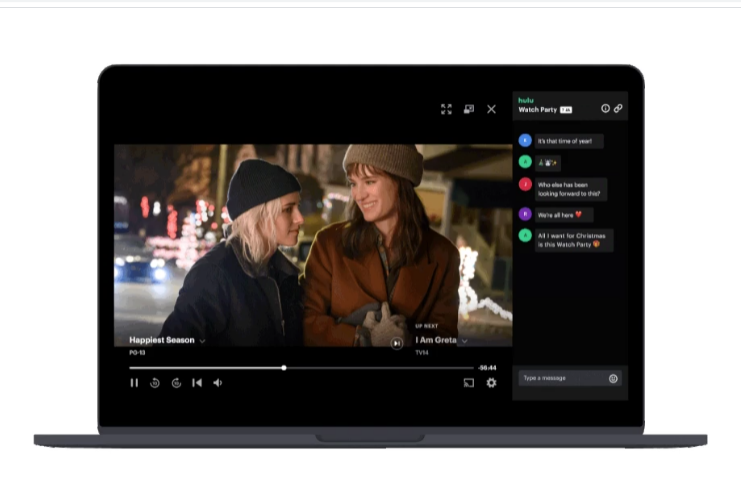741x486 pixels.
Task: Expand Happiest Season details chevron
Action: tap(202, 341)
